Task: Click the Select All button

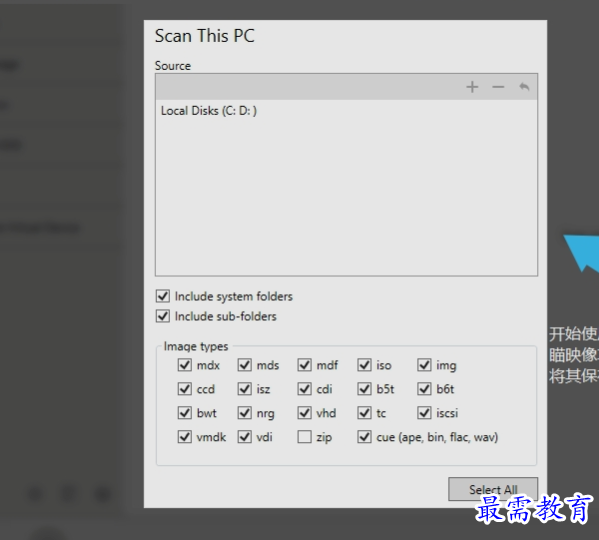Action: tap(493, 489)
